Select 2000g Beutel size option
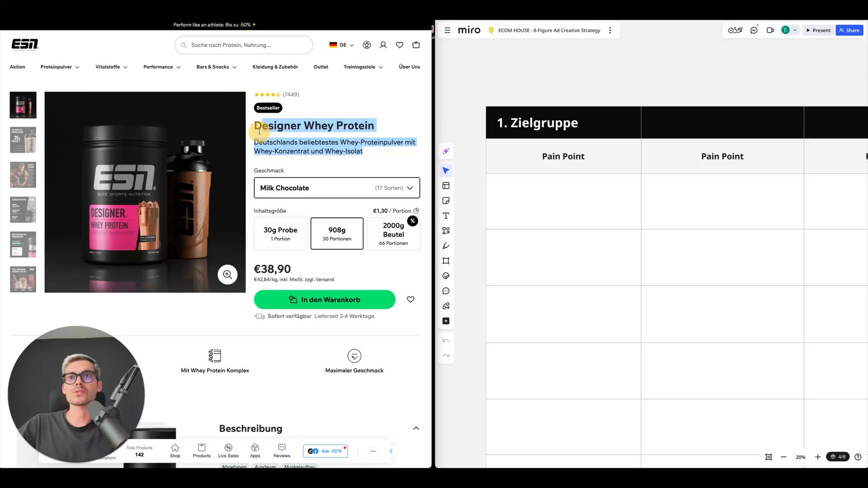The image size is (868, 488). 393,234
